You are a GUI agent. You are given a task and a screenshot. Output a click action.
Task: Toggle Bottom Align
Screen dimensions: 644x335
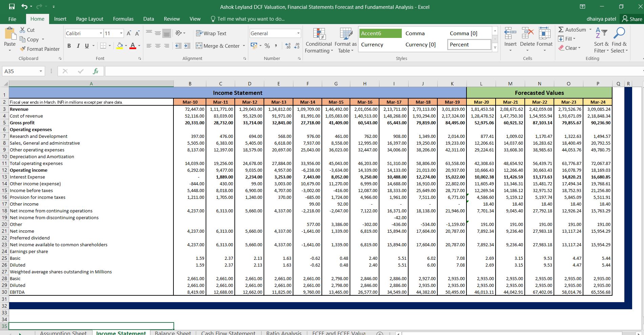166,33
